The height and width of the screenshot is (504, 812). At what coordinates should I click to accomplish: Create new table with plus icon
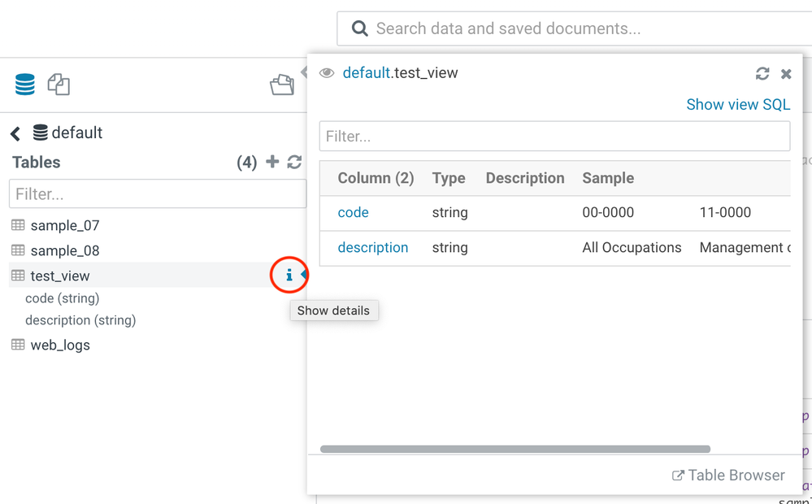272,163
